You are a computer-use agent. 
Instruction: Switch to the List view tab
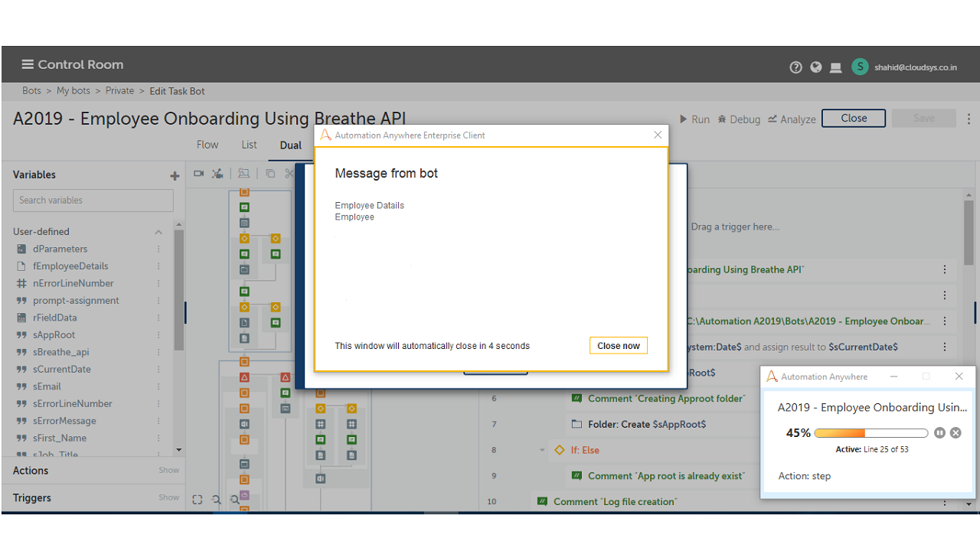click(250, 145)
